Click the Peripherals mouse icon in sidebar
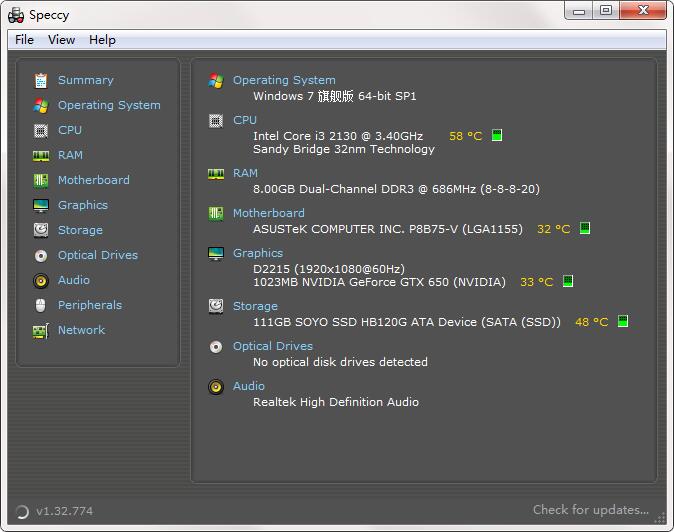Viewport: 674px width, 532px height. pyautogui.click(x=41, y=305)
